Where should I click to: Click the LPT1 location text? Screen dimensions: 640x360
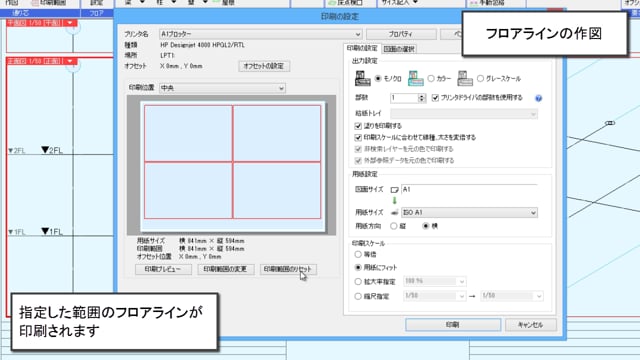click(x=167, y=55)
